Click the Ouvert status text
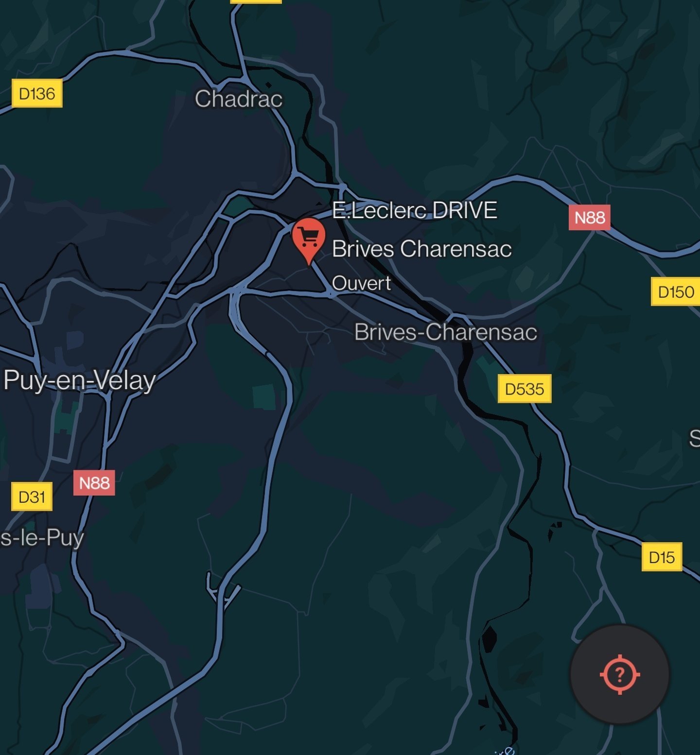Image resolution: width=700 pixels, height=755 pixels. coord(361,283)
